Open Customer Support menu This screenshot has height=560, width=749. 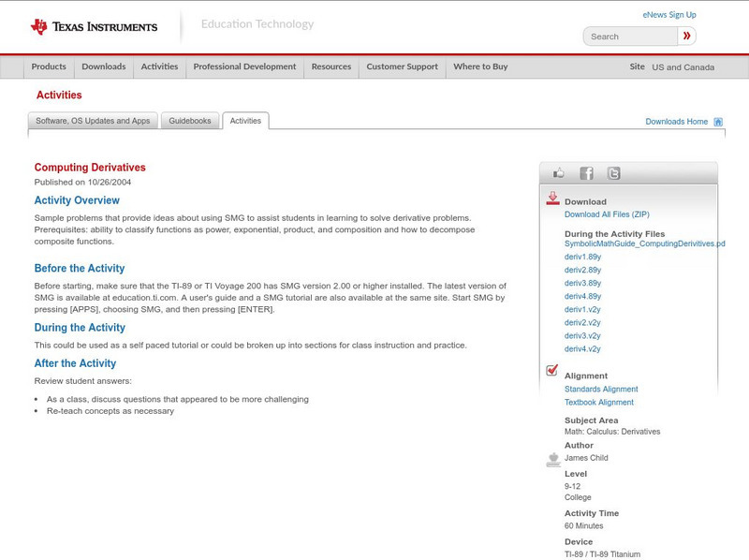(403, 66)
